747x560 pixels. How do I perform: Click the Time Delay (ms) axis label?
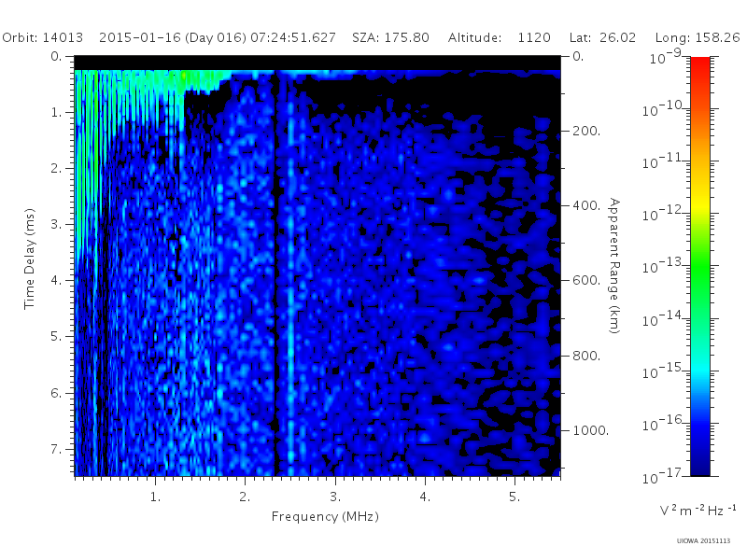[30, 259]
